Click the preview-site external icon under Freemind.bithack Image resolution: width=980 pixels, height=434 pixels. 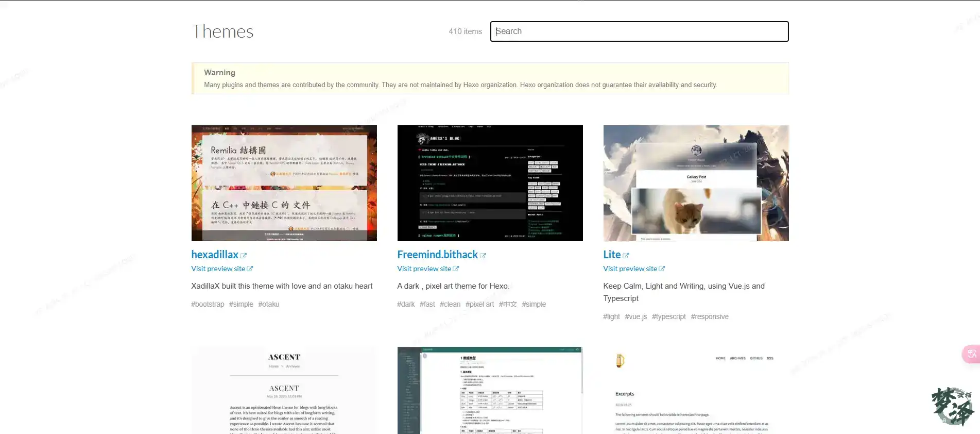(456, 269)
